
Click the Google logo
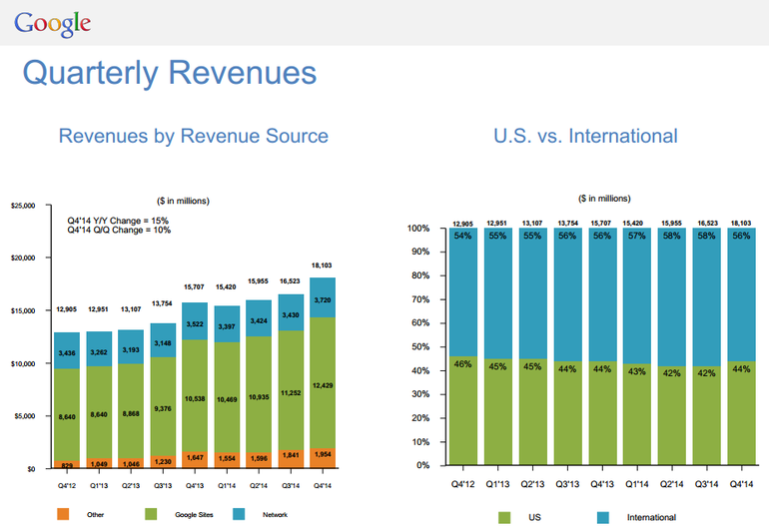[53, 24]
